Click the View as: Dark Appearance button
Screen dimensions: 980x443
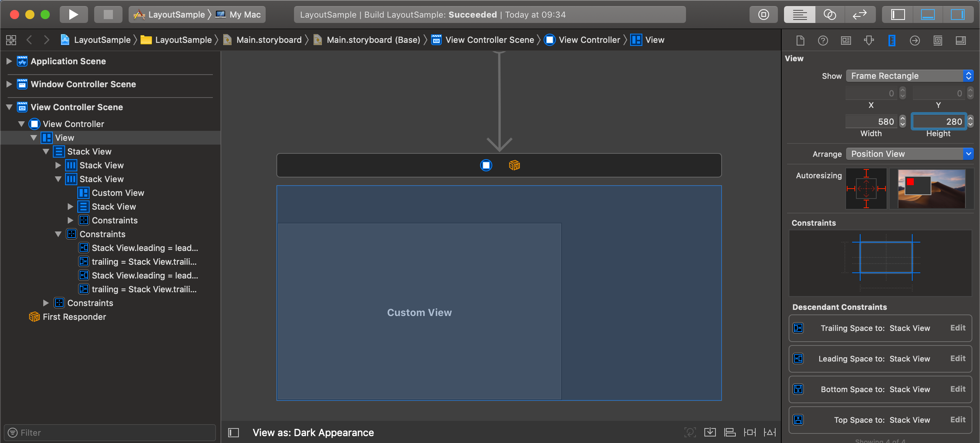(313, 432)
